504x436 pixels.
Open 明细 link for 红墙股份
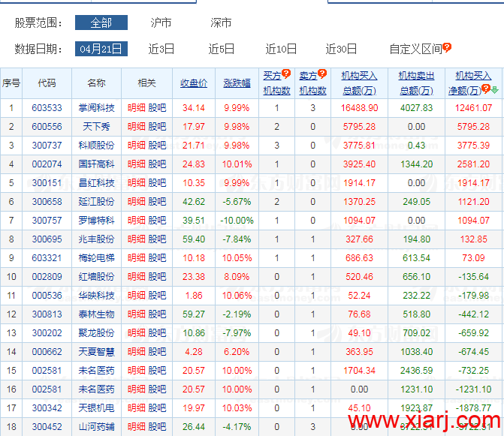137,277
